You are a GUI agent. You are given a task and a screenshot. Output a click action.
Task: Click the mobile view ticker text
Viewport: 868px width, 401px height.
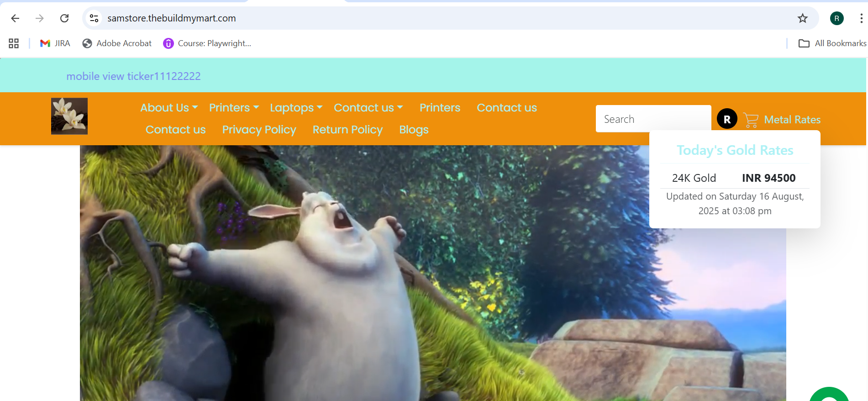coord(133,76)
